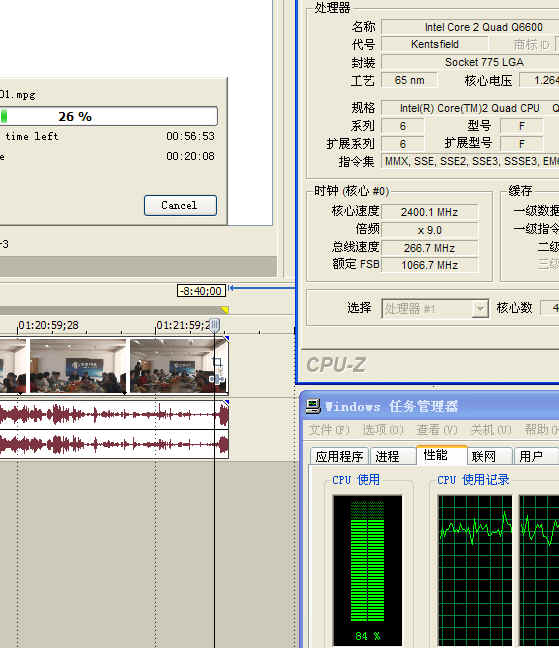
Task: Click the multiplier value 'x 9.0'
Action: click(x=430, y=230)
